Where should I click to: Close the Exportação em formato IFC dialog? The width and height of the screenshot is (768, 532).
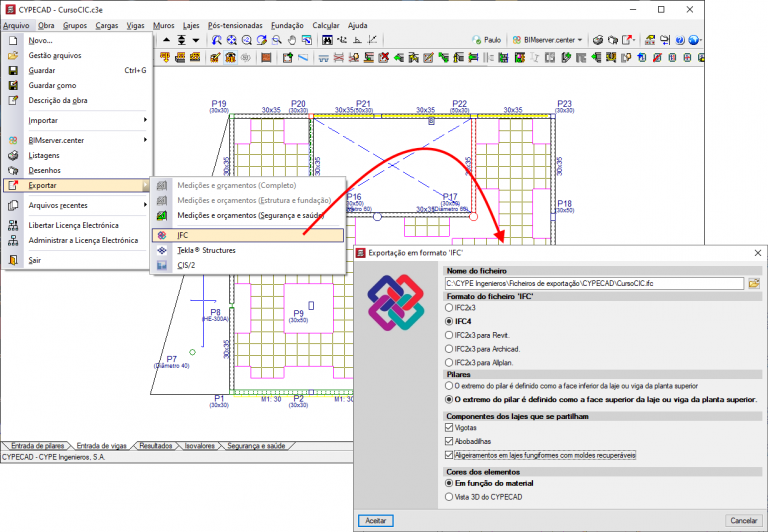tap(757, 253)
